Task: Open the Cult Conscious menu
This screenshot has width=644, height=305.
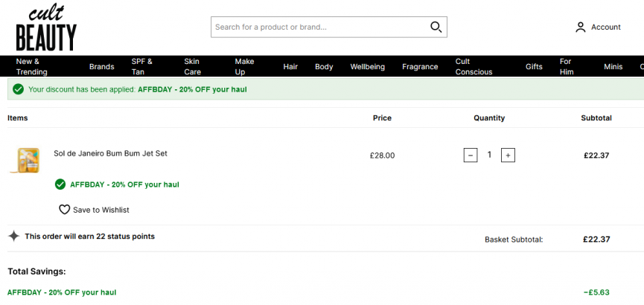Action: (474, 66)
